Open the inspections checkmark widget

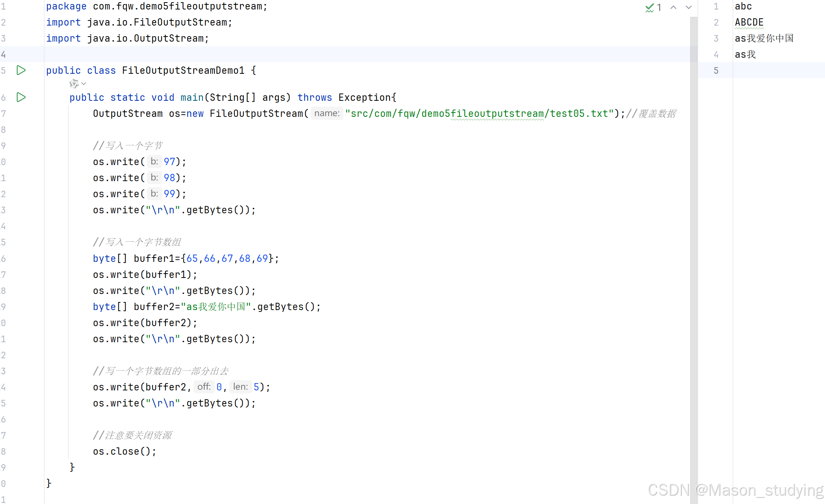[x=653, y=7]
